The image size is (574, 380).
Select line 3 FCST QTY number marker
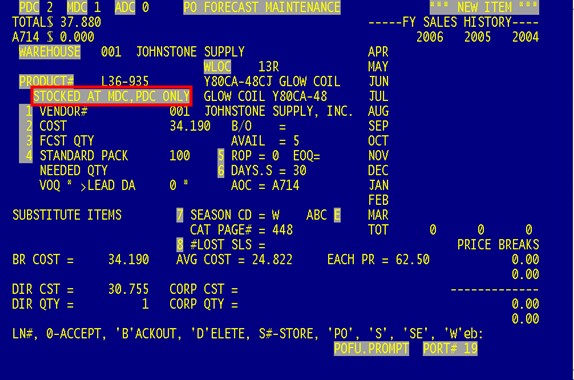click(x=26, y=141)
